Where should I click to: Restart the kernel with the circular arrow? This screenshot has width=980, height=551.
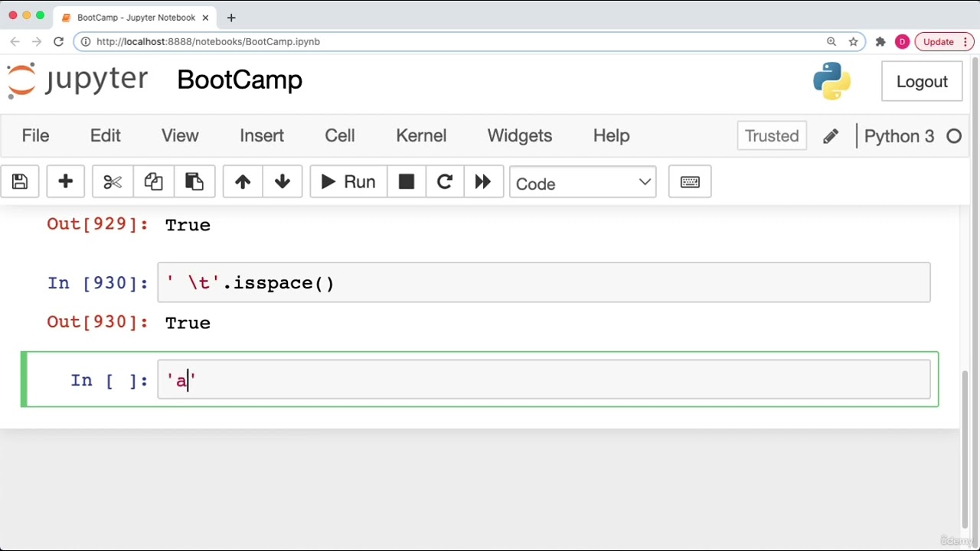[445, 182]
